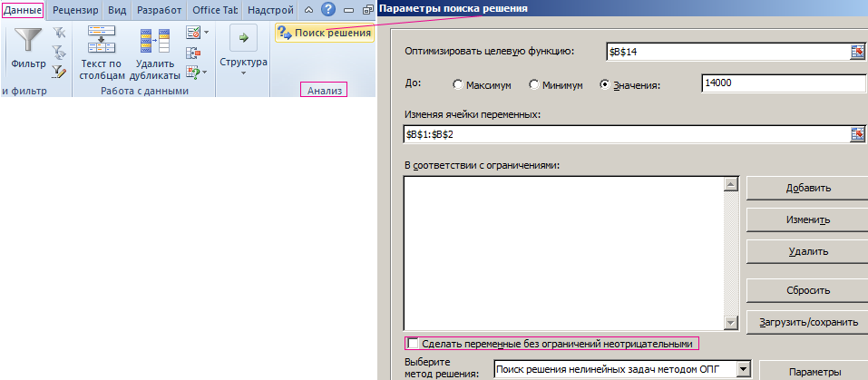The height and width of the screenshot is (380, 868).
Task: Click the Загрузить/сохранить button
Action: 808,322
